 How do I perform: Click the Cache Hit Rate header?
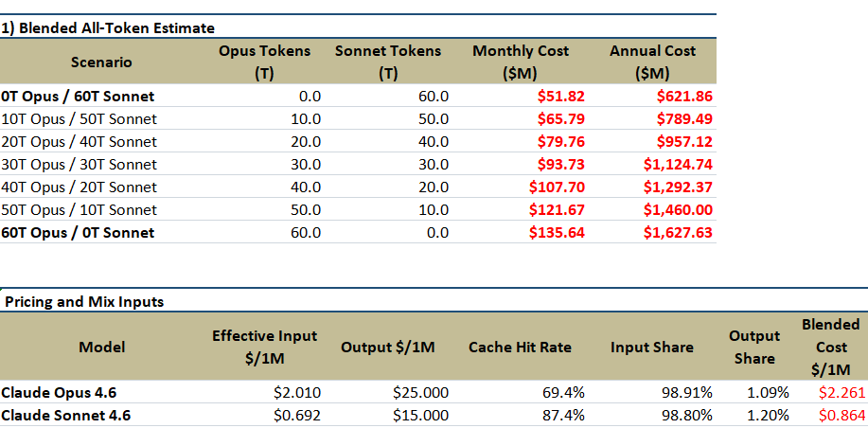coord(520,347)
